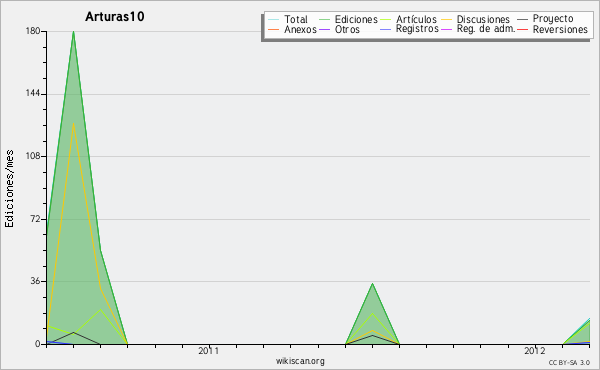Click the 108 y-axis tick label

tap(33, 156)
